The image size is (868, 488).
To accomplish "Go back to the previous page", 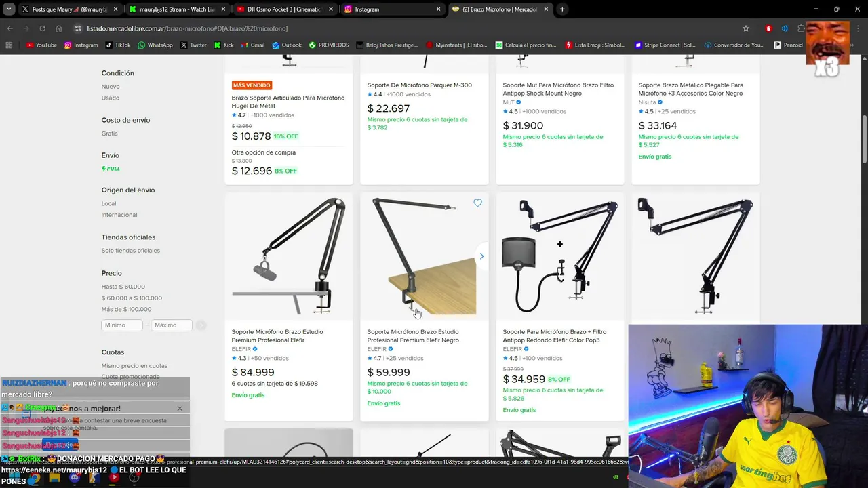I will [9, 28].
